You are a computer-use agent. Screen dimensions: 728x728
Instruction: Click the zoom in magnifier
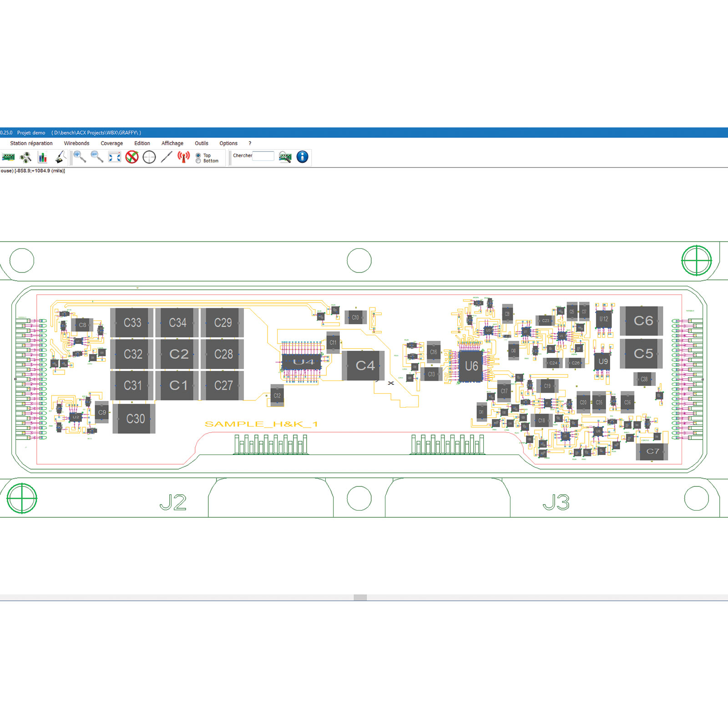point(80,157)
